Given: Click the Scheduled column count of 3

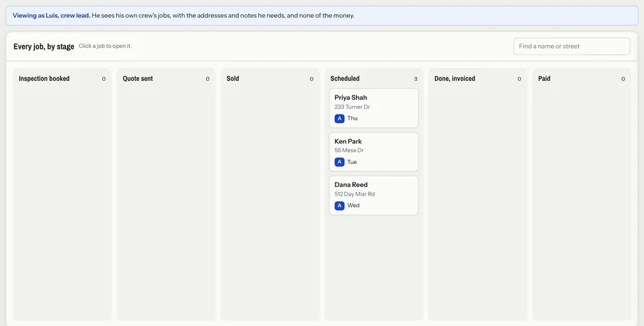Looking at the screenshot, I should tap(415, 79).
